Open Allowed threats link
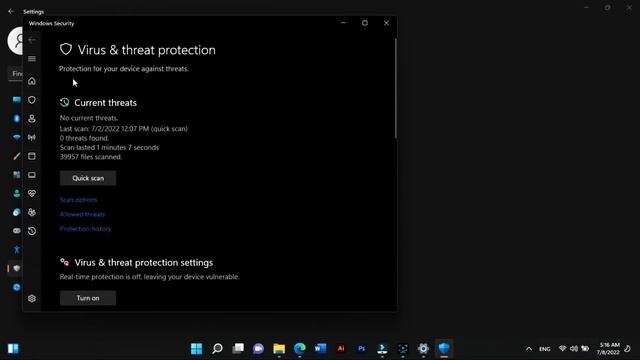640x360 pixels. pos(82,214)
